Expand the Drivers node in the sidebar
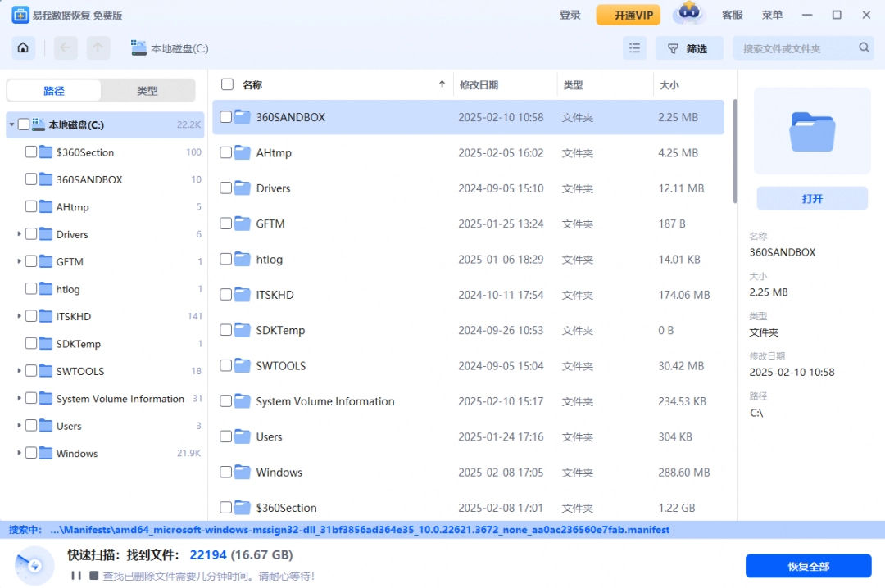The width and height of the screenshot is (885, 588). click(18, 233)
